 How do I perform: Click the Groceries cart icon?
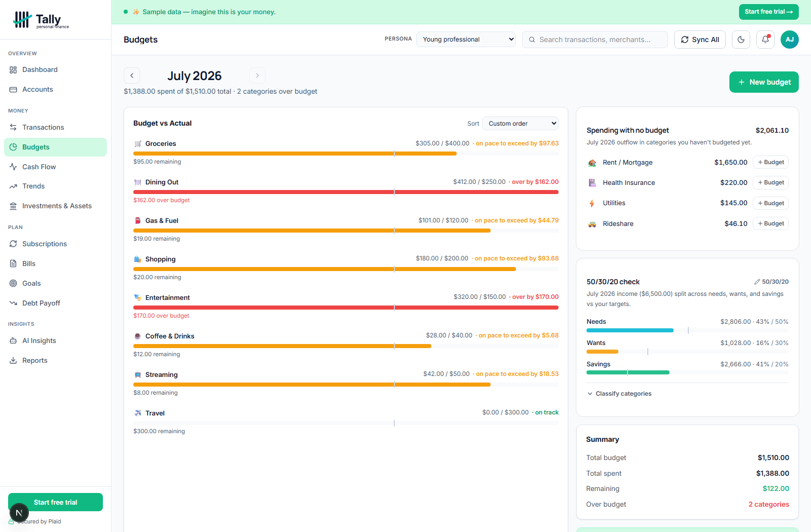pos(138,144)
